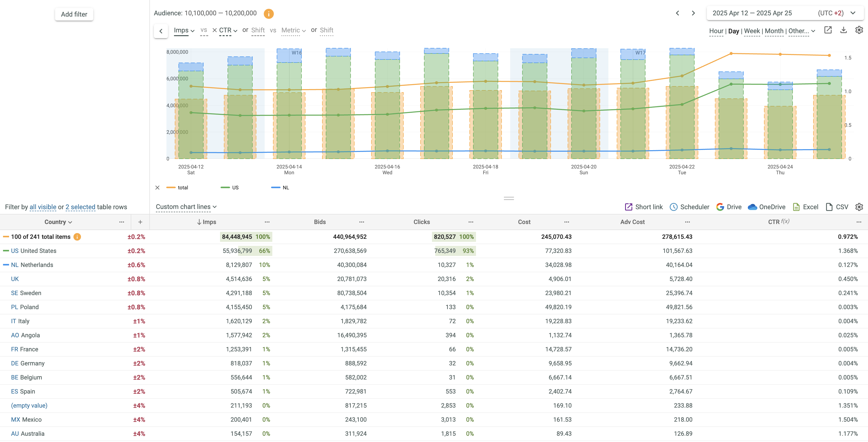Download the chart image
The height and width of the screenshot is (442, 868).
click(x=843, y=30)
